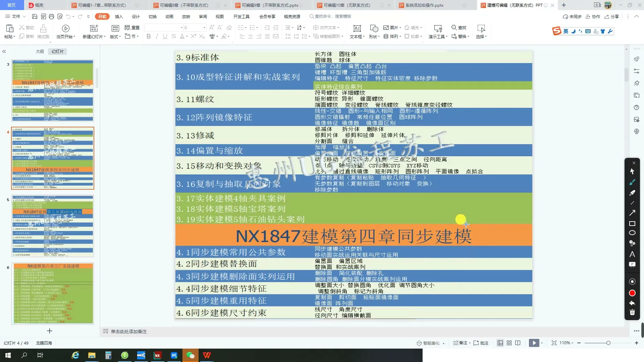The height and width of the screenshot is (362, 644).
Task: Expand the 智能美化 options
Action: click(x=443, y=343)
